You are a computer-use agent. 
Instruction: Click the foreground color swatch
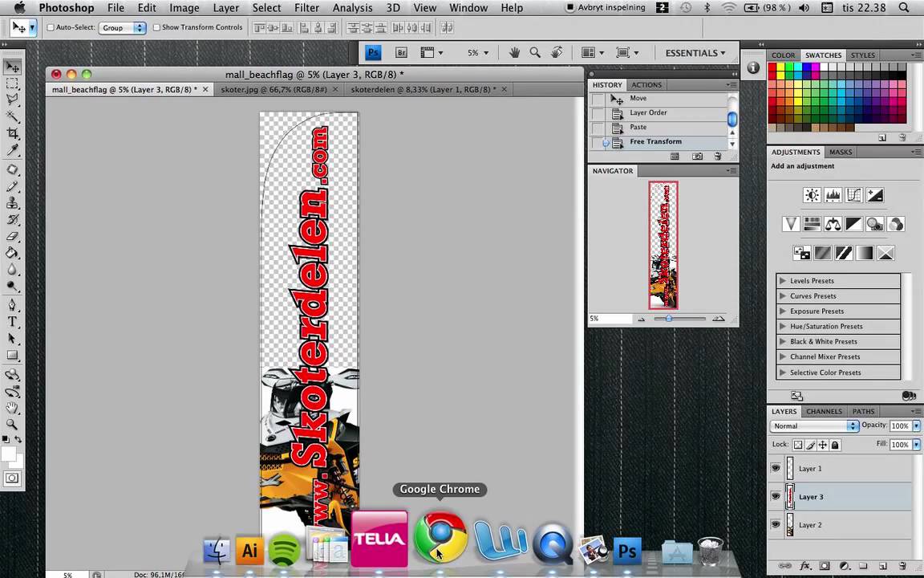pos(8,454)
